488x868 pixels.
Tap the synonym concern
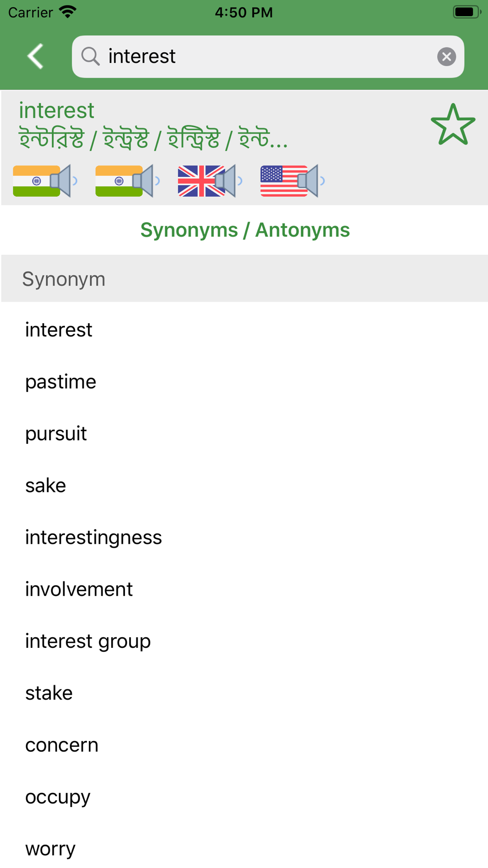[244, 745]
